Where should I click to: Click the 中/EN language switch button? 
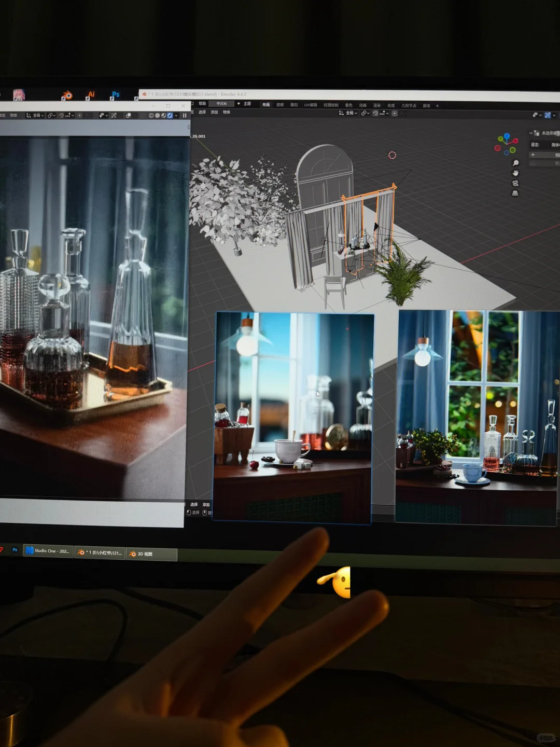pos(221,104)
